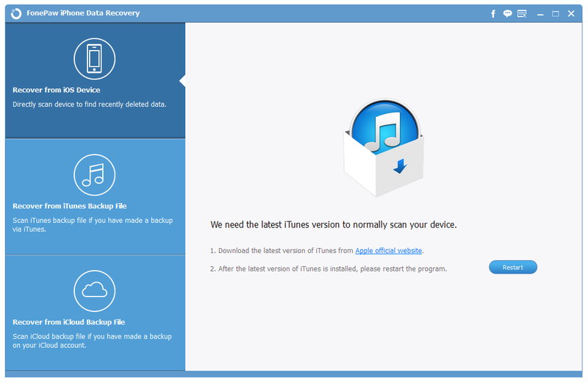The width and height of the screenshot is (588, 384).
Task: Select the iOS device phone icon
Action: [95, 59]
